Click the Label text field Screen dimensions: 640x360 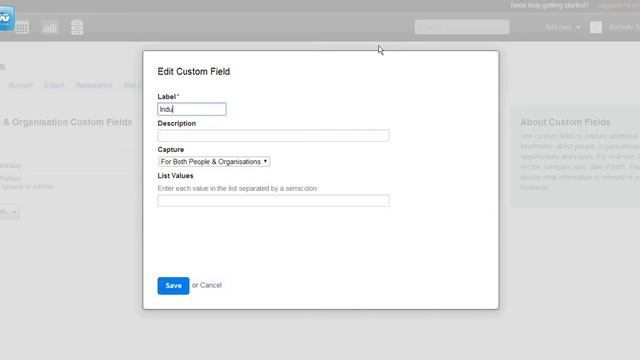point(191,109)
